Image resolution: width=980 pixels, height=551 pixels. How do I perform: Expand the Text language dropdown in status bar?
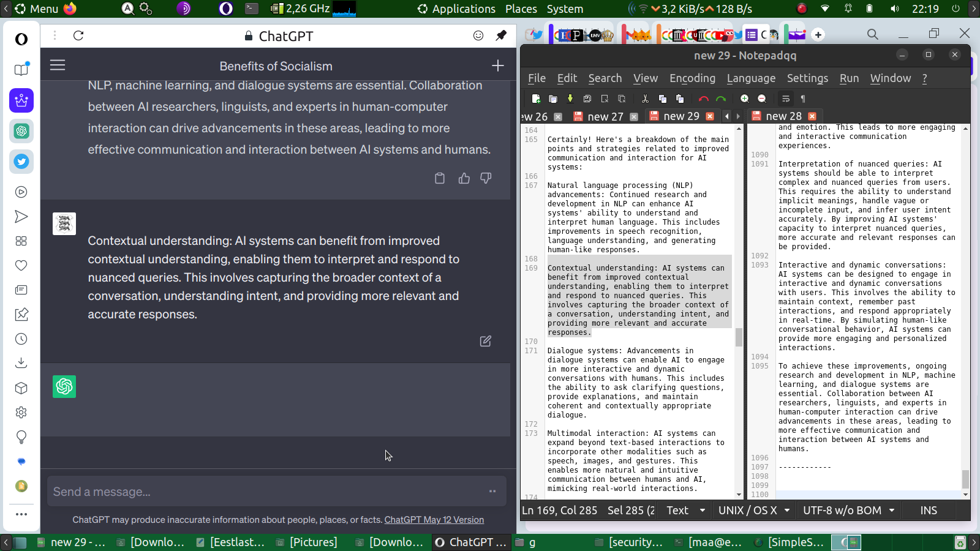(x=685, y=511)
